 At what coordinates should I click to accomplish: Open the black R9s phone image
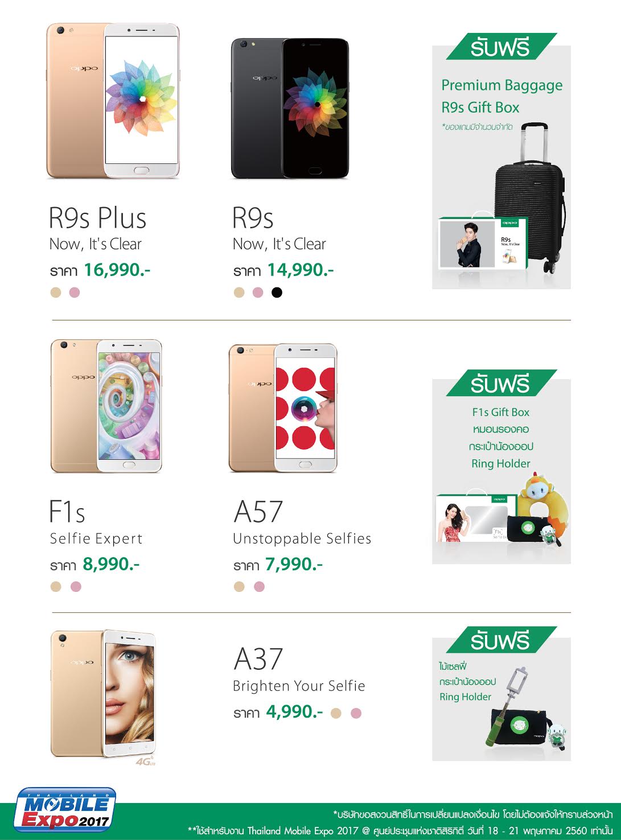pyautogui.click(x=290, y=108)
